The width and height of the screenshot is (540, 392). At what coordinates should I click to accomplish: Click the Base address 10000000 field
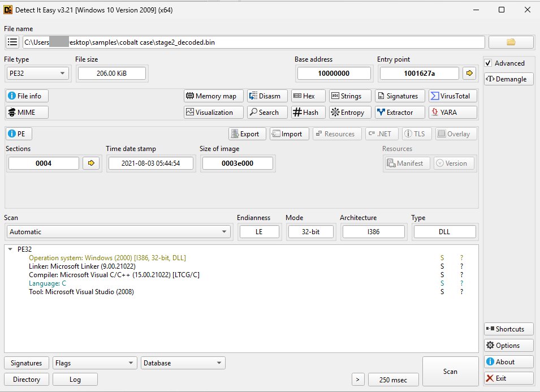coord(334,73)
